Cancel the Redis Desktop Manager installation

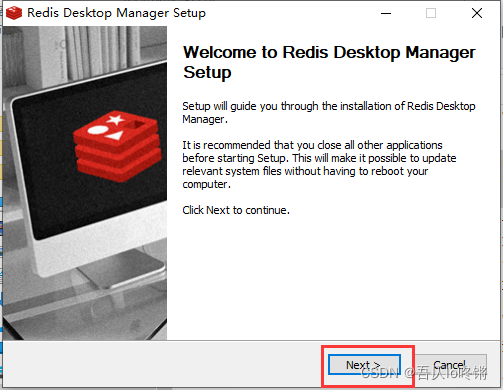(x=450, y=365)
